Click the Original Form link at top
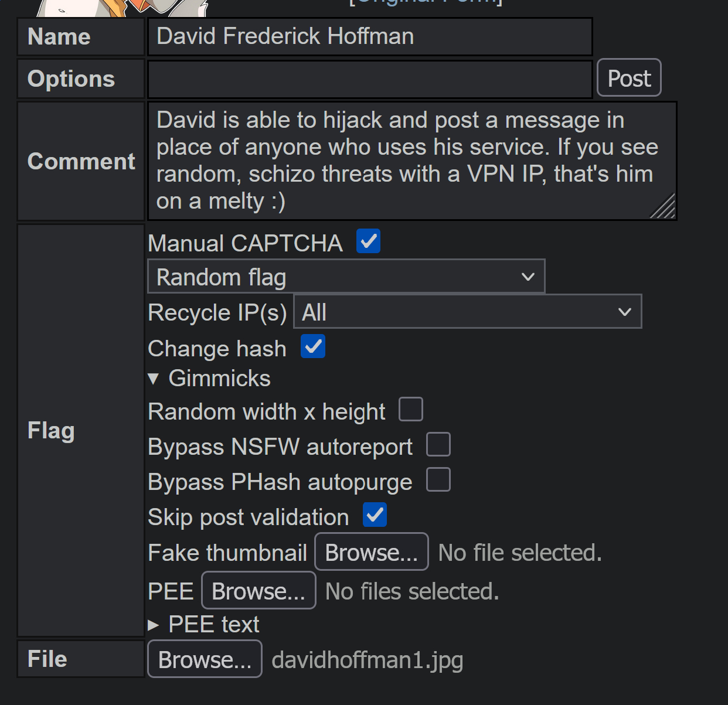Screen dimensions: 728x705 (426, 2)
